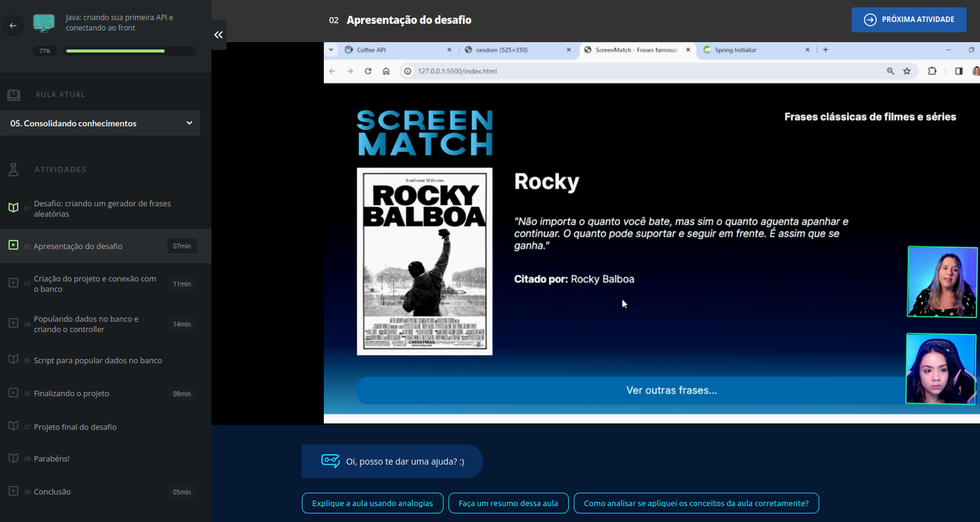Open the Java course logo icon
This screenshot has width=980, height=522.
click(x=44, y=23)
